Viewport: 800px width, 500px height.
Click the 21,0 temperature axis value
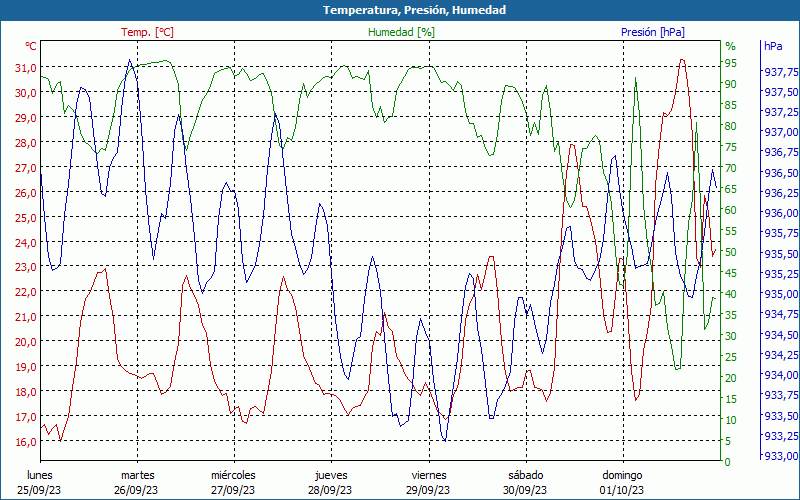pyautogui.click(x=27, y=317)
